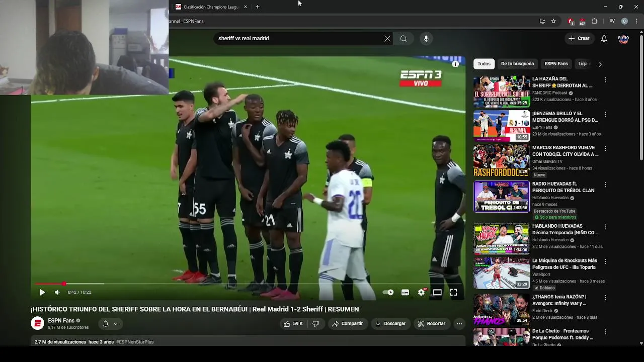Select the Todos filter chip
The width and height of the screenshot is (644, 362).
click(484, 64)
